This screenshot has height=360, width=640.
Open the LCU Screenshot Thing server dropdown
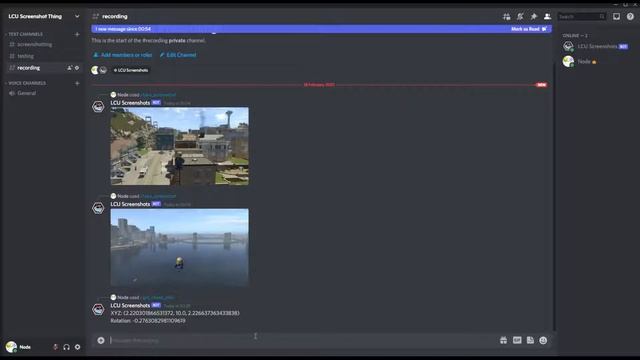(x=43, y=16)
